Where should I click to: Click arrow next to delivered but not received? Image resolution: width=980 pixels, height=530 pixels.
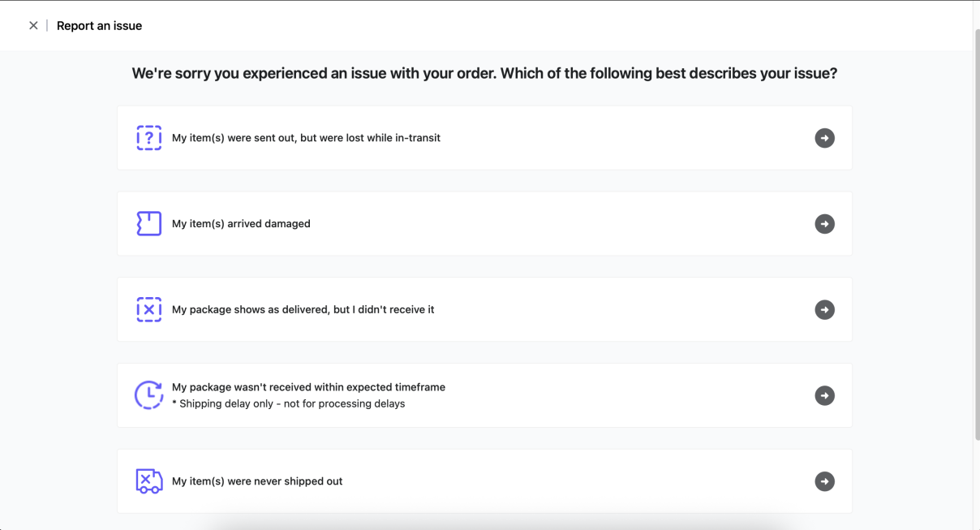(x=824, y=310)
